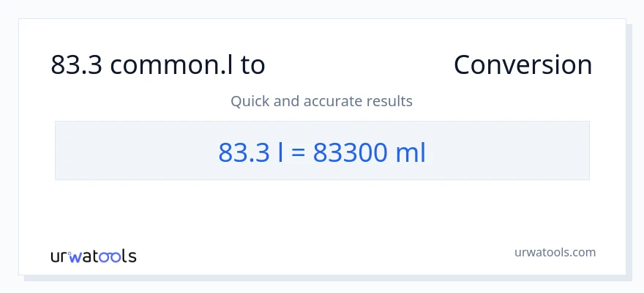Click the conversion result box
This screenshot has width=644, height=293.
322,150
